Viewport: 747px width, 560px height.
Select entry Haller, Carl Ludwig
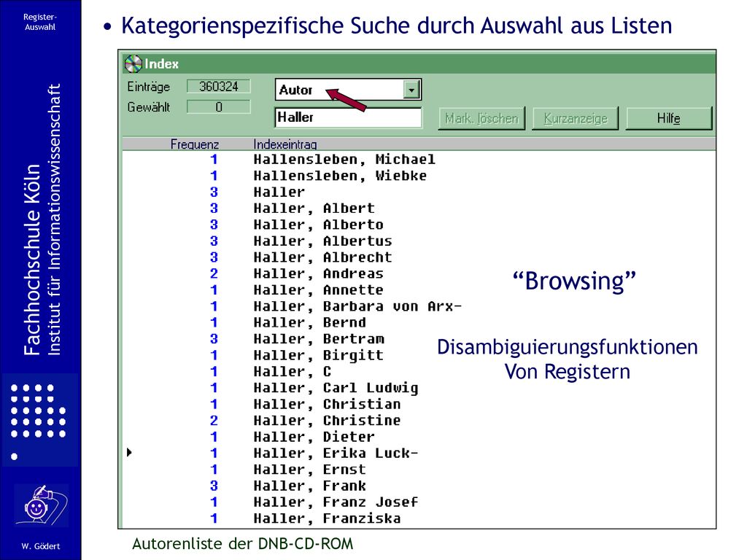[336, 388]
